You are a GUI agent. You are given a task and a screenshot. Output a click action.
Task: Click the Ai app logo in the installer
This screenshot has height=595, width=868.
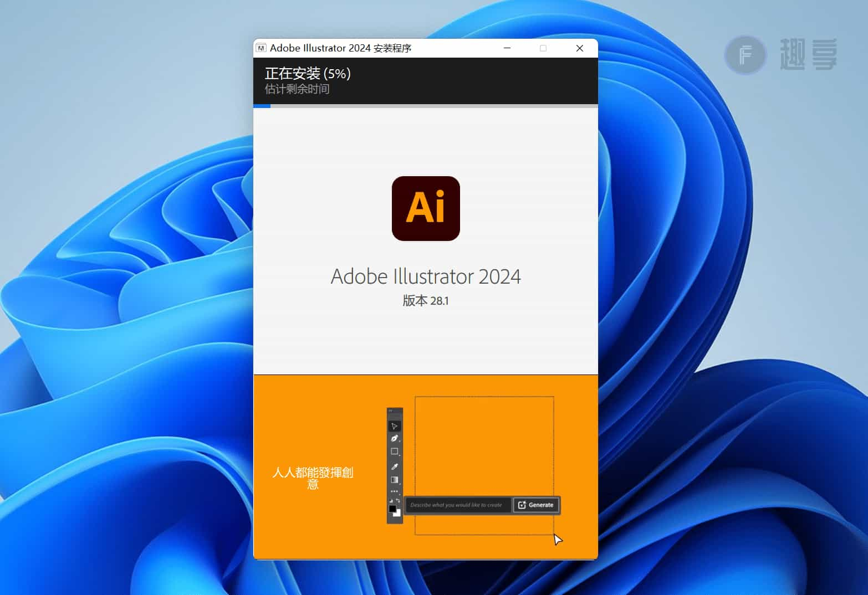pyautogui.click(x=426, y=208)
